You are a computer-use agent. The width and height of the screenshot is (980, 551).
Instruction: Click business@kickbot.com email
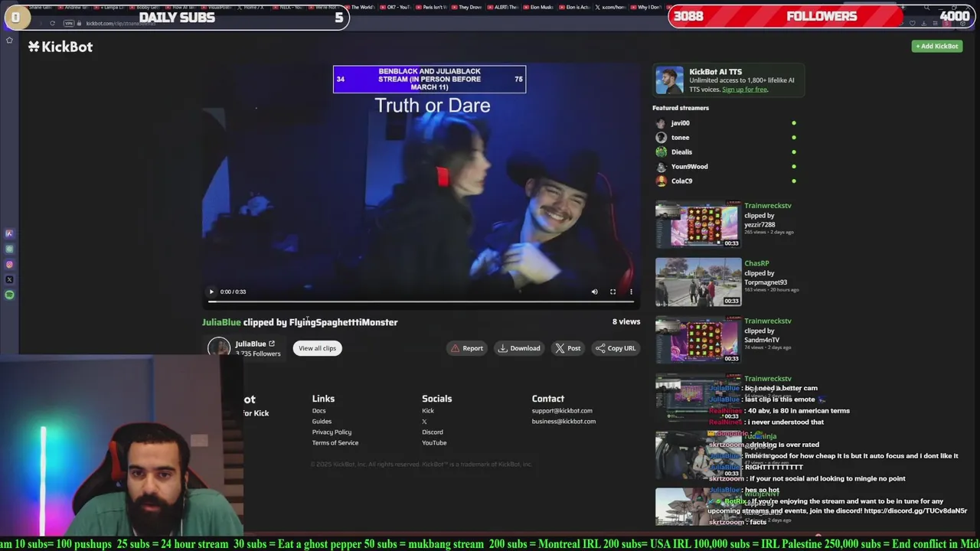(x=563, y=422)
